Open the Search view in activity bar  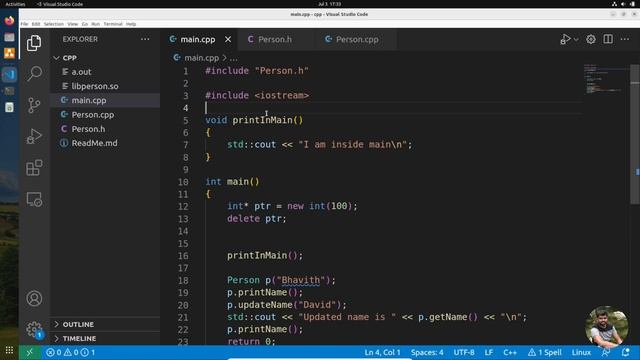click(x=34, y=73)
